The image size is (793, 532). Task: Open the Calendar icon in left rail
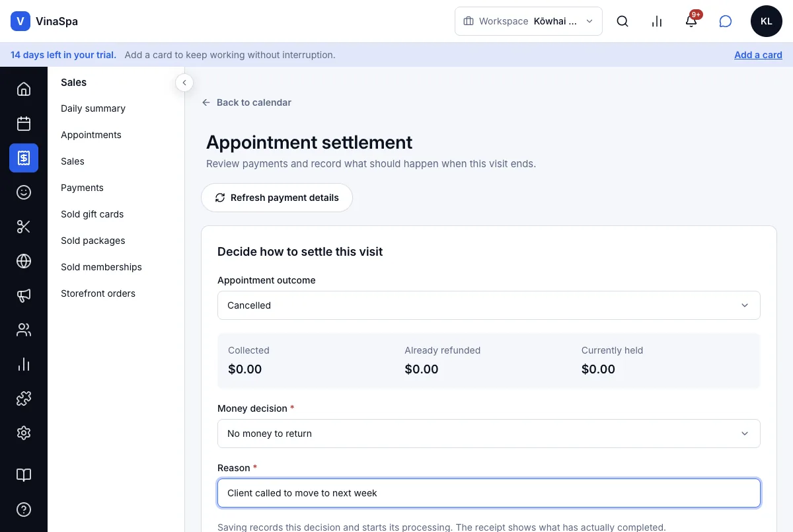coord(24,124)
